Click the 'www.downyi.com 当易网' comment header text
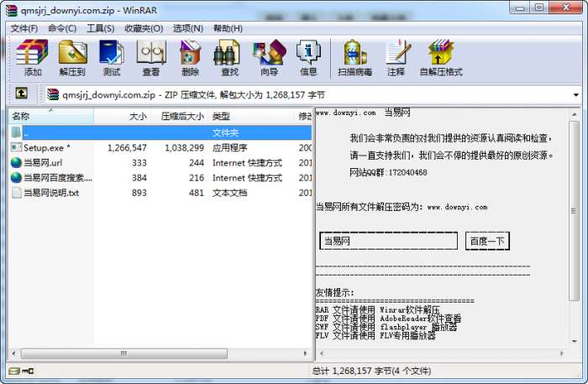588x384 pixels. [363, 113]
